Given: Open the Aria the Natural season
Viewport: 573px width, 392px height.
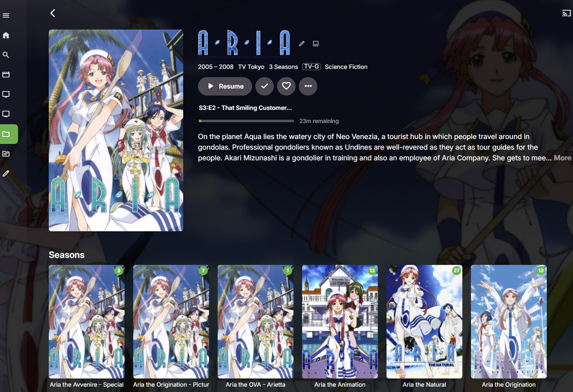Looking at the screenshot, I should (x=424, y=321).
